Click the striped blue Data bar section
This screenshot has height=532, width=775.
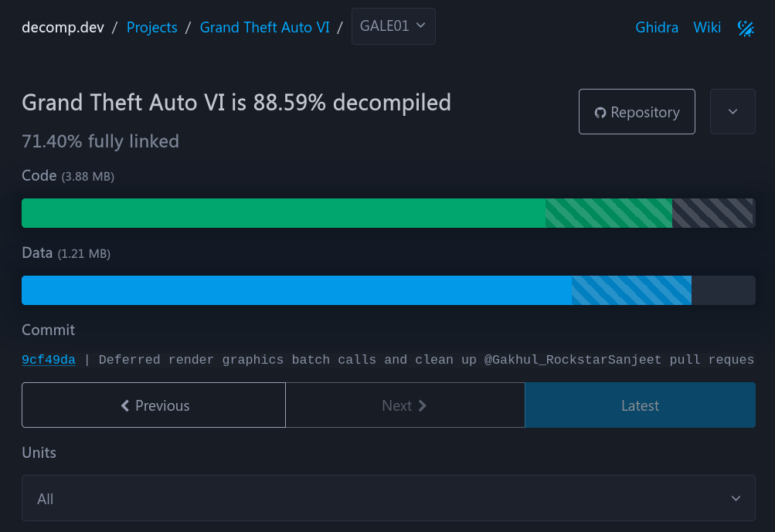pyautogui.click(x=631, y=290)
